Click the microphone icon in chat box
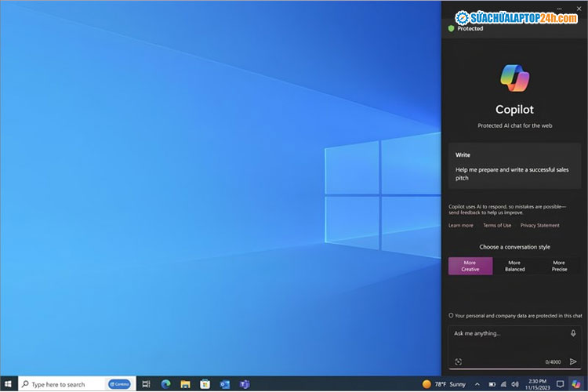588x392 pixels. (x=573, y=333)
